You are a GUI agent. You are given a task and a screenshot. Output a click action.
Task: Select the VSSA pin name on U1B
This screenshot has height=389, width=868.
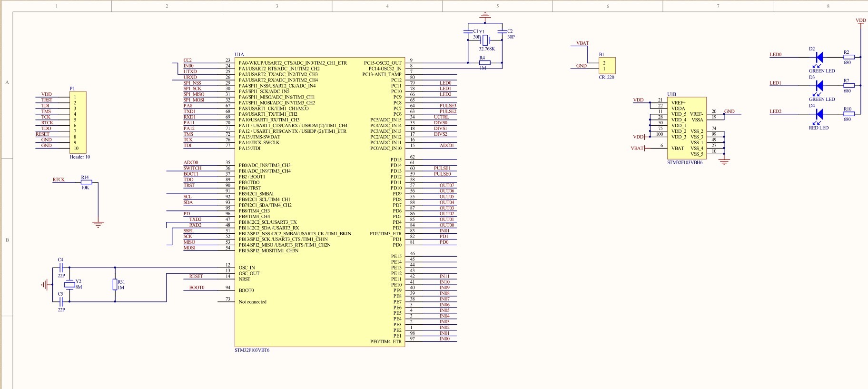click(697, 120)
